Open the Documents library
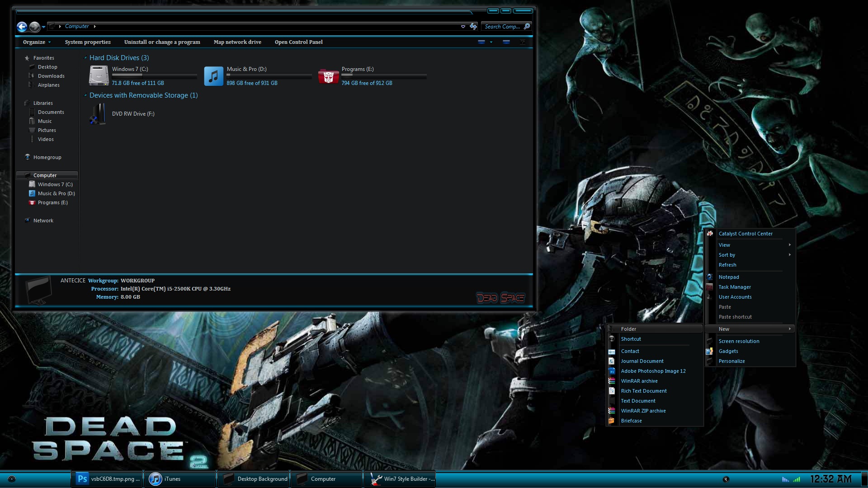The image size is (868, 488). point(51,112)
